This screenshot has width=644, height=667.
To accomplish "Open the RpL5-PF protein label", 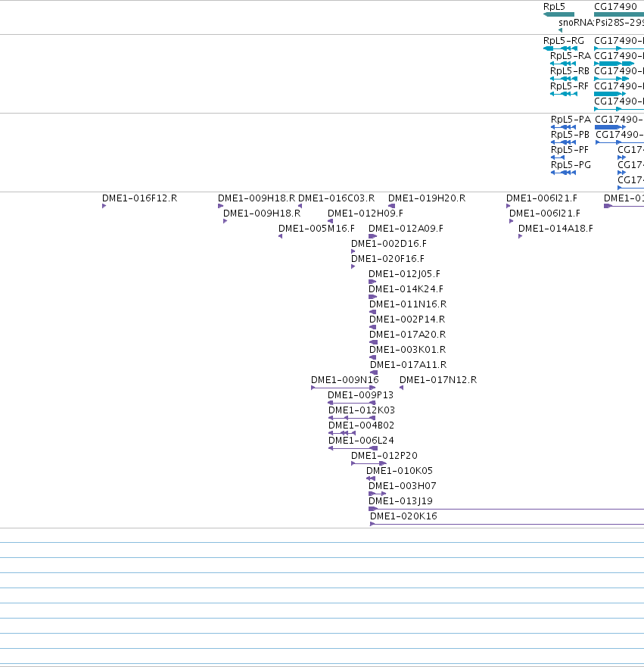I will click(x=570, y=150).
